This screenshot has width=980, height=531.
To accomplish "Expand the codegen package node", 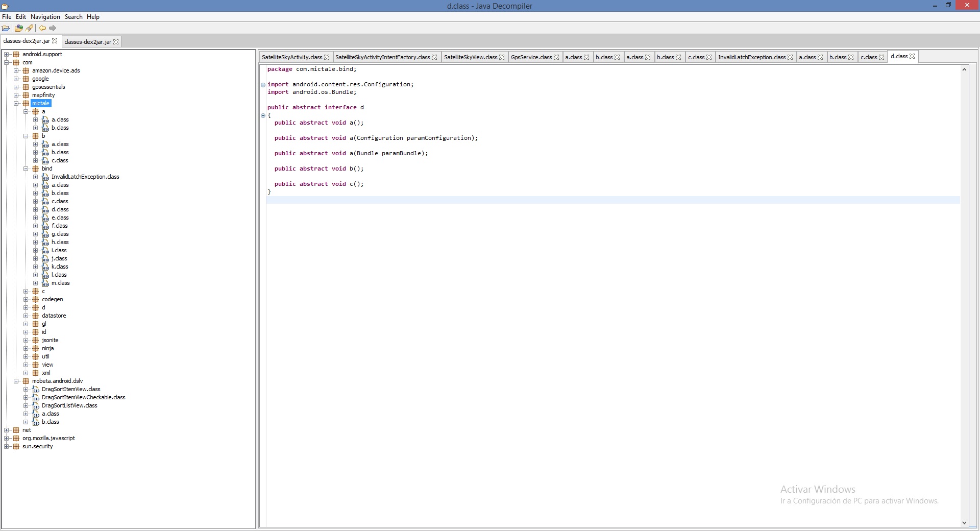I will coord(26,299).
